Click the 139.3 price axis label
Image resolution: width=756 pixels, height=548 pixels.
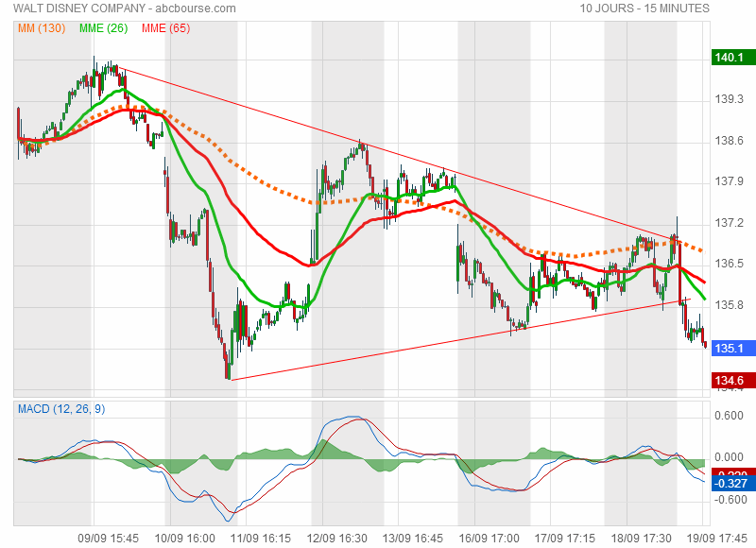click(x=729, y=99)
